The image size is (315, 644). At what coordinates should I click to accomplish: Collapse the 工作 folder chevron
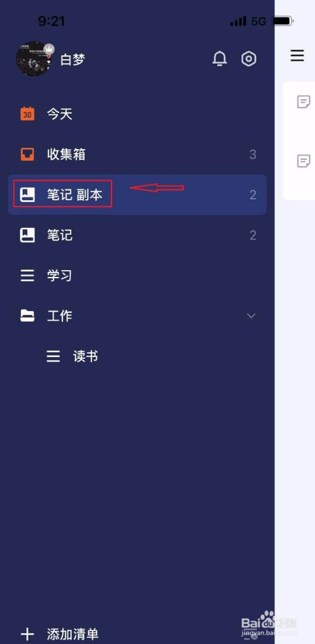click(251, 315)
